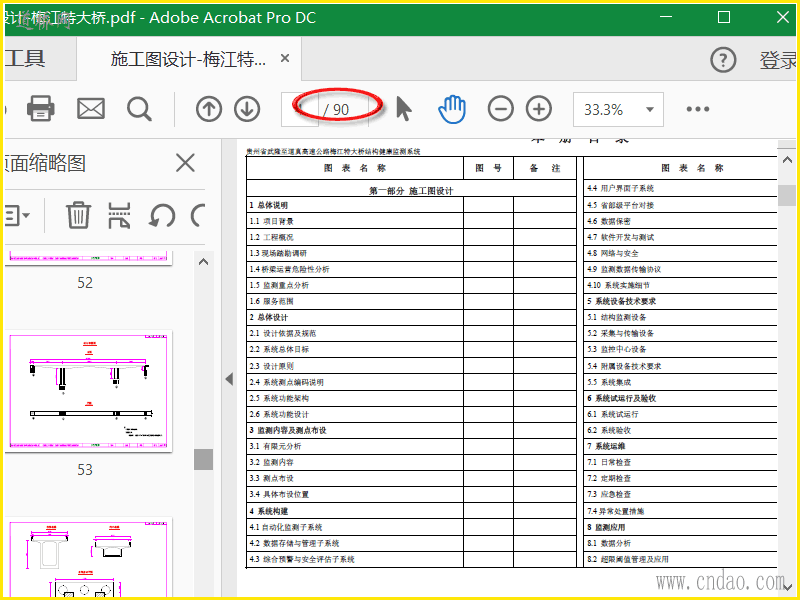The image size is (800, 600).
Task: Click the row '3.3 测点布设'
Action: [x=355, y=478]
